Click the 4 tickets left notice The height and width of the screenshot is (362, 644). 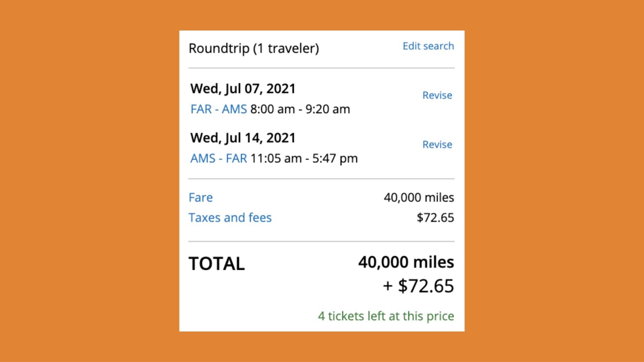coord(385,316)
